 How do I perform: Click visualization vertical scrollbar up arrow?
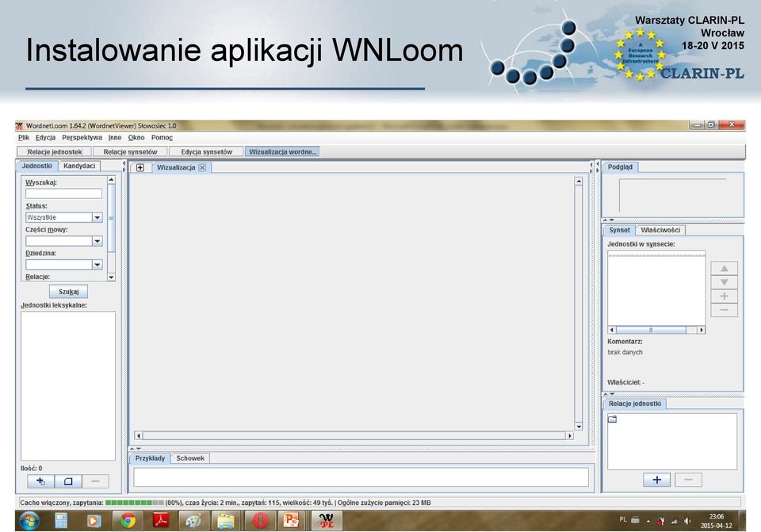point(579,181)
